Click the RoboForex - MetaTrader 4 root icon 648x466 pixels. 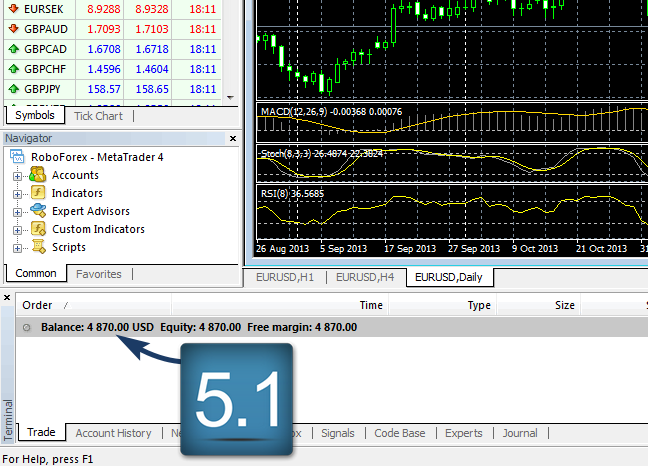point(18,157)
